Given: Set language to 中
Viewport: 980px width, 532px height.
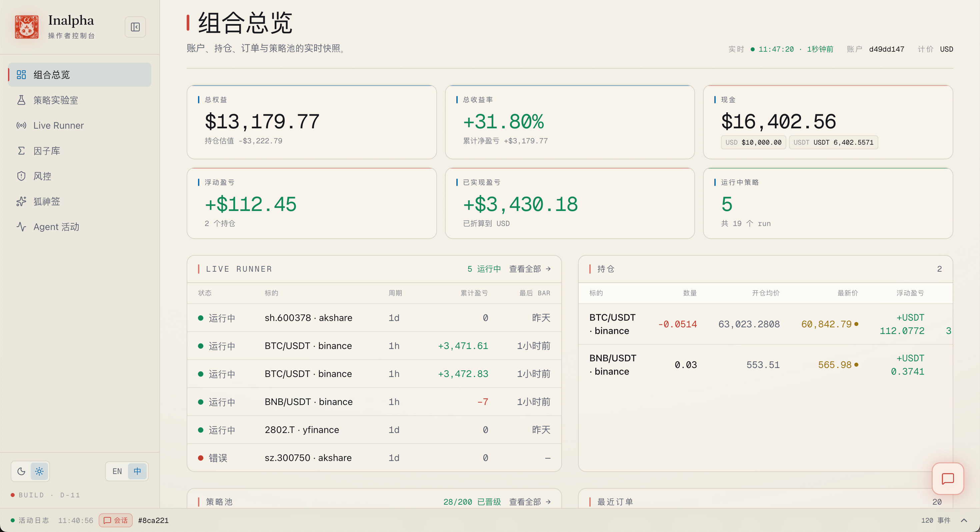Looking at the screenshot, I should pyautogui.click(x=137, y=471).
